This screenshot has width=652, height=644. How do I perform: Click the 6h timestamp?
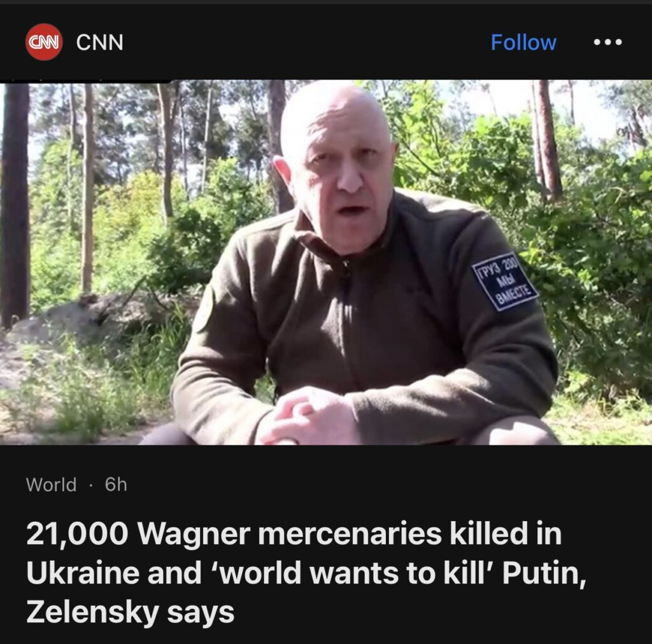[x=116, y=484]
